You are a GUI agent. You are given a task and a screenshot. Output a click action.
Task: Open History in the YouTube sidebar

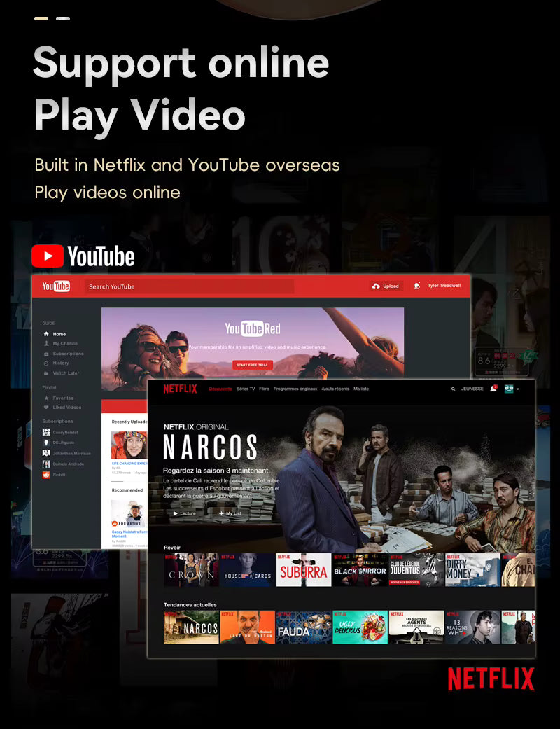click(61, 363)
